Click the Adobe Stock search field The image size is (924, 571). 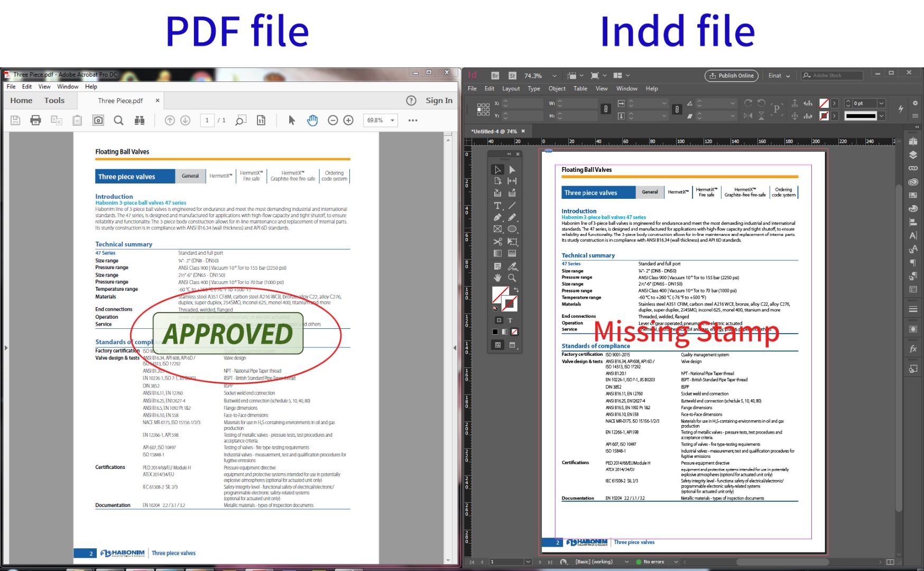click(x=832, y=76)
